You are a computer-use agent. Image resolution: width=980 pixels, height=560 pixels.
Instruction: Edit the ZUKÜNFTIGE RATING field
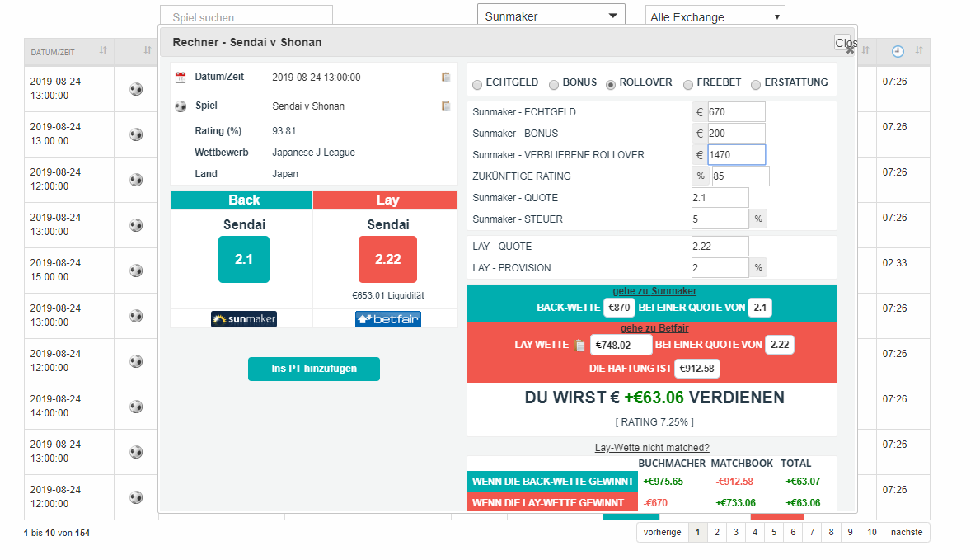[x=741, y=176]
